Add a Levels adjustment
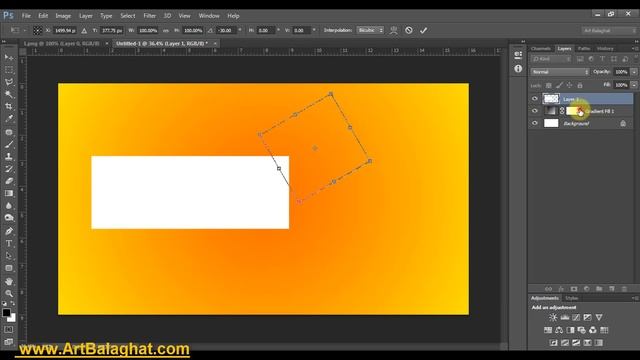This screenshot has height=360, width=640. point(565,317)
